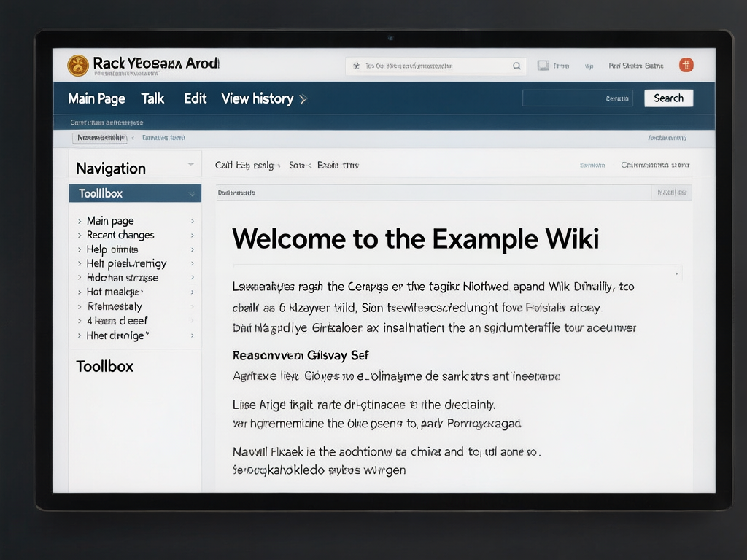Click the monitor icon in the header
Viewport: 747px width, 560px height.
pyautogui.click(x=543, y=65)
